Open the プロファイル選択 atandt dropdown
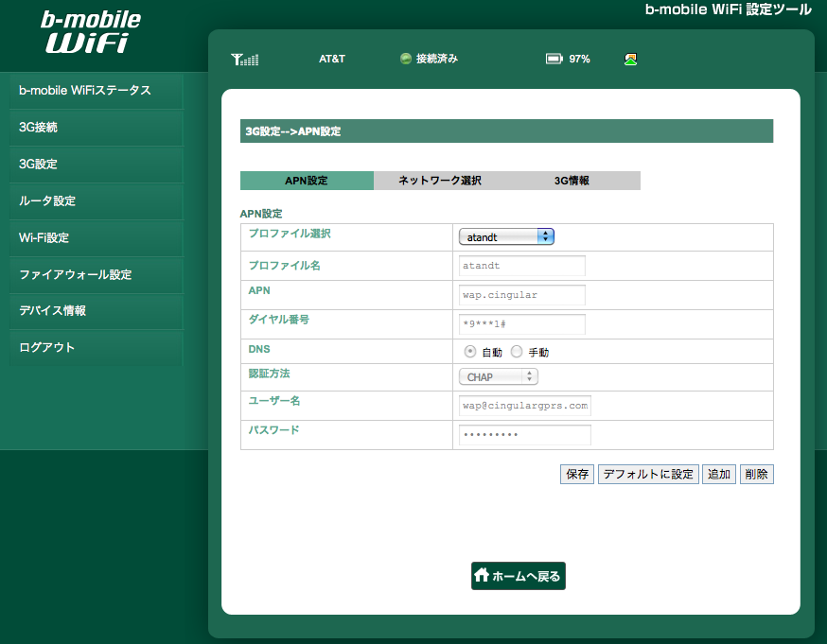 [506, 236]
